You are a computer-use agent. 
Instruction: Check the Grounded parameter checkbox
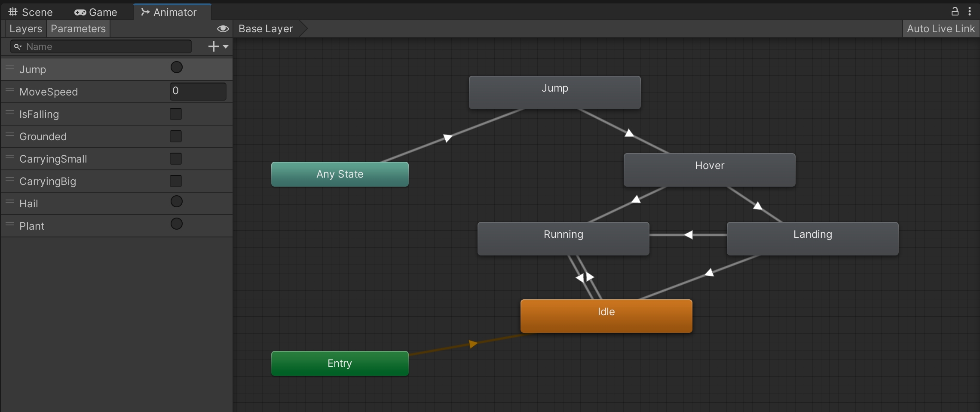(x=176, y=136)
